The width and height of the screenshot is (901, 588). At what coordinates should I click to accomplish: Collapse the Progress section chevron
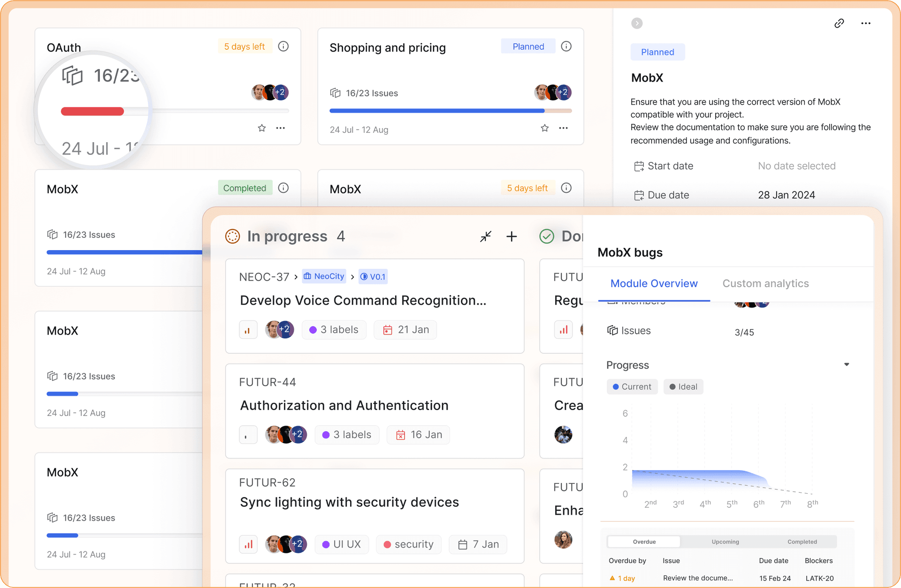coord(847,364)
